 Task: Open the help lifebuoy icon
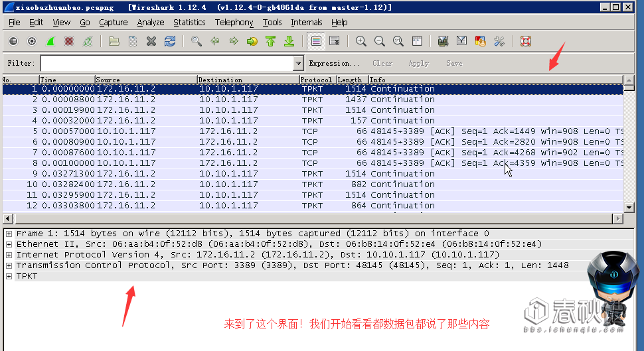pos(526,41)
